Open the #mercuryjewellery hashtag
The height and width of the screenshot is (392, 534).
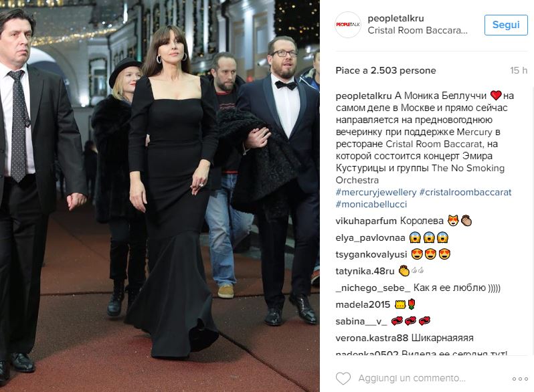pyautogui.click(x=376, y=192)
